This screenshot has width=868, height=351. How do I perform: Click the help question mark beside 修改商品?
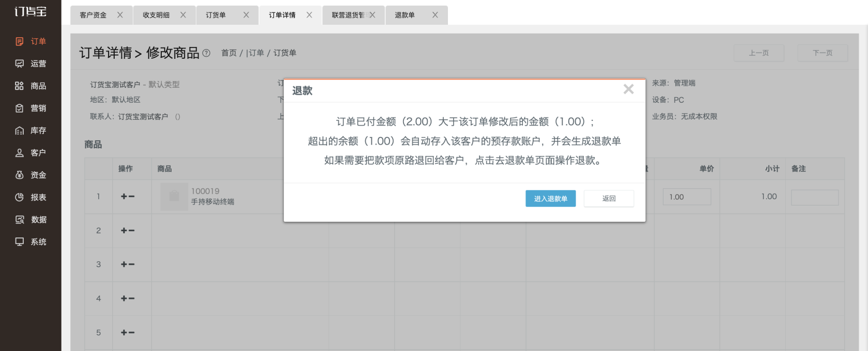206,53
